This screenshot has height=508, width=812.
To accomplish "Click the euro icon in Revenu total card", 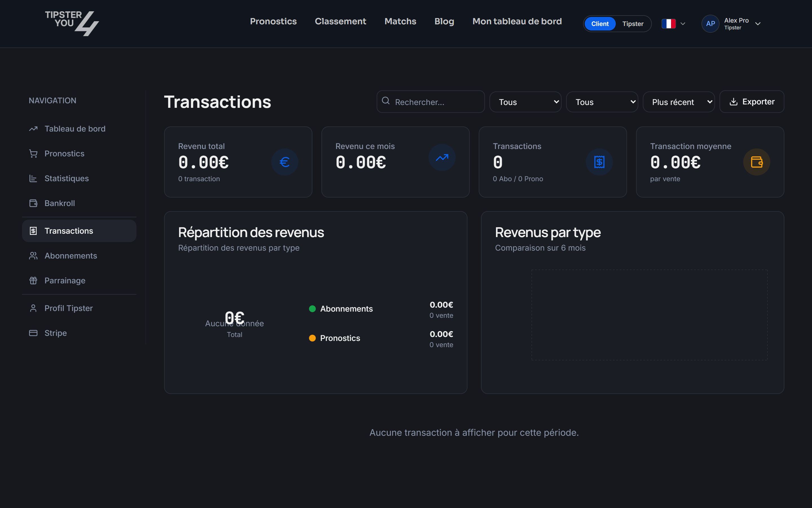I will click(284, 162).
